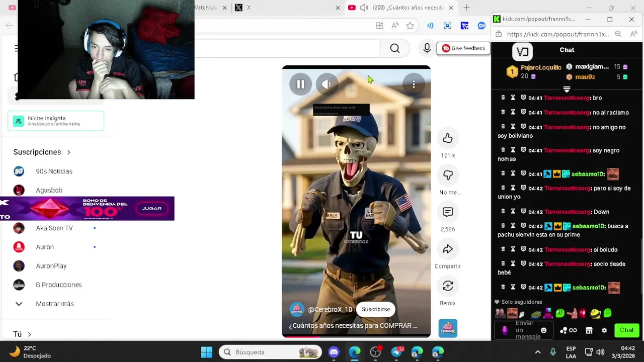Click the screenshot capture extension icon
This screenshot has width=644, height=362.
(x=447, y=26)
